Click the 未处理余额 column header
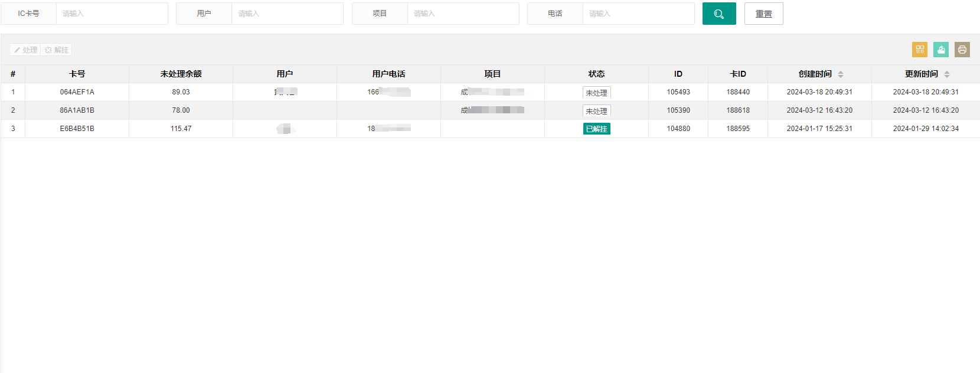 pyautogui.click(x=181, y=74)
